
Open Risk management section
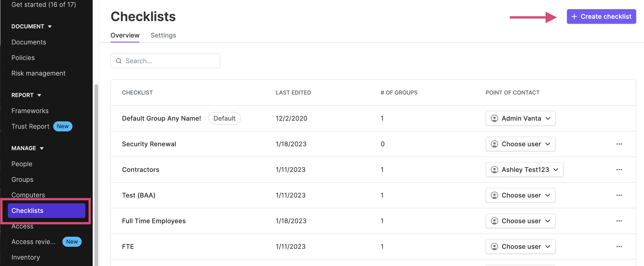pyautogui.click(x=39, y=73)
